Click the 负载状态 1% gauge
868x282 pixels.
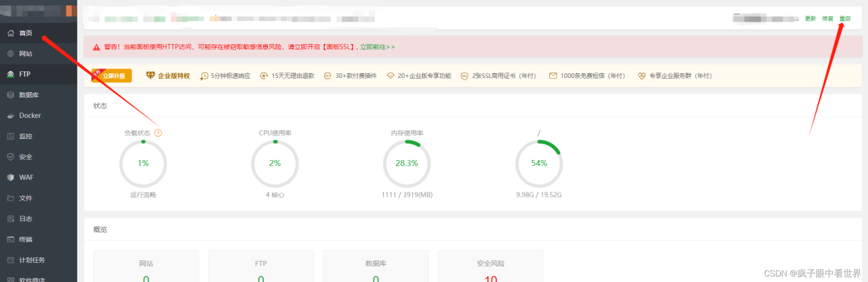(142, 163)
